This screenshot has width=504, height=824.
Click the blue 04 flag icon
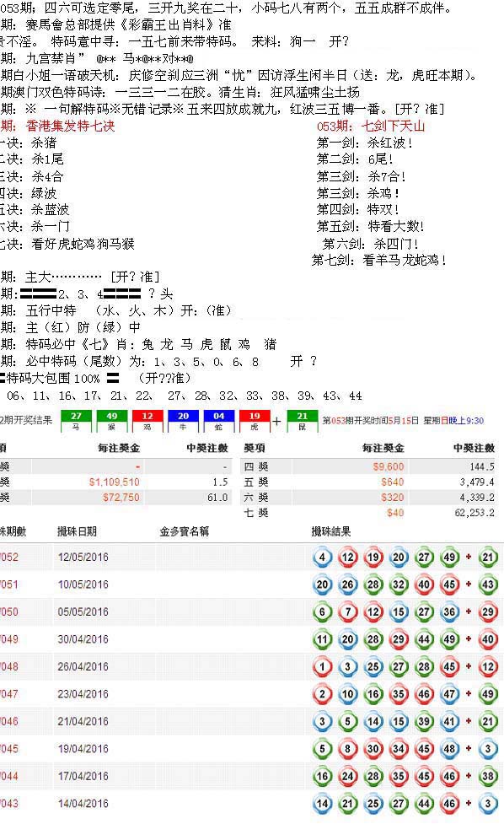(219, 421)
